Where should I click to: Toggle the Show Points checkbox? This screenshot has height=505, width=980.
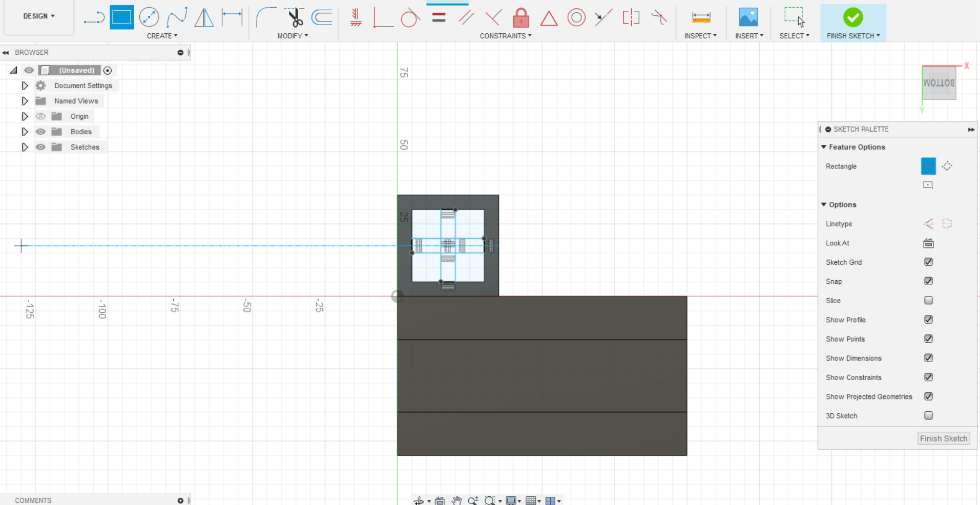coord(928,339)
